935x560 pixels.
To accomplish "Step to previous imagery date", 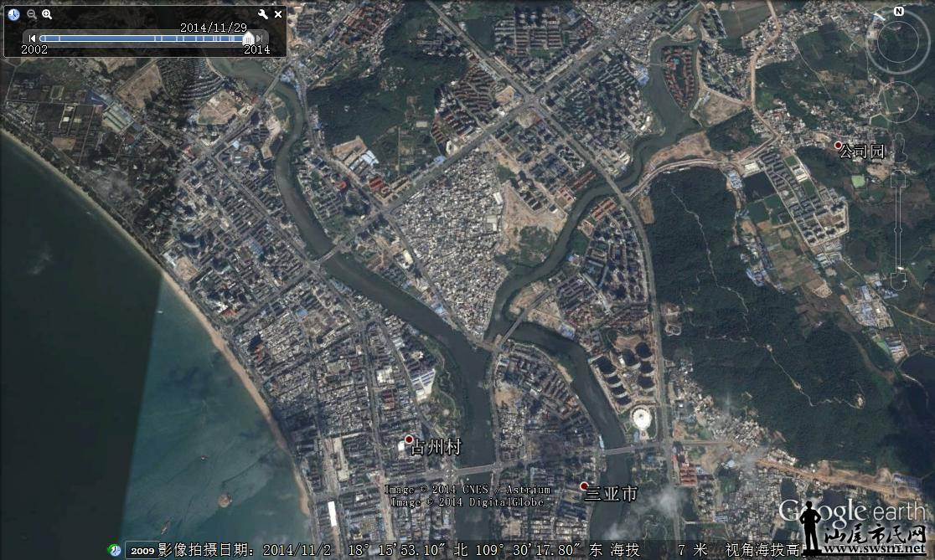I will point(33,38).
